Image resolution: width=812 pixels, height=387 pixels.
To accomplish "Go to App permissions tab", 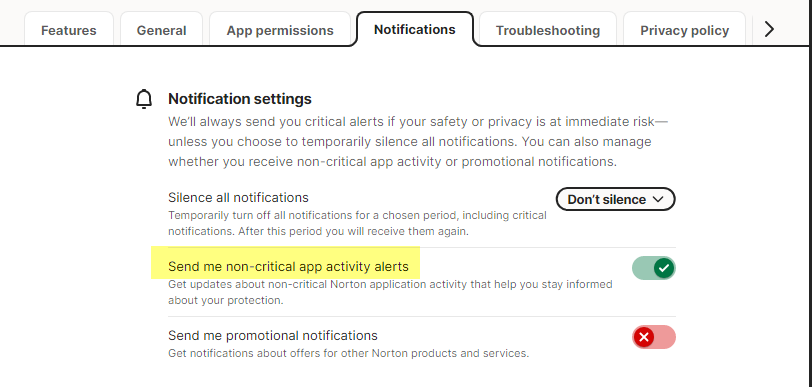I will (280, 29).
